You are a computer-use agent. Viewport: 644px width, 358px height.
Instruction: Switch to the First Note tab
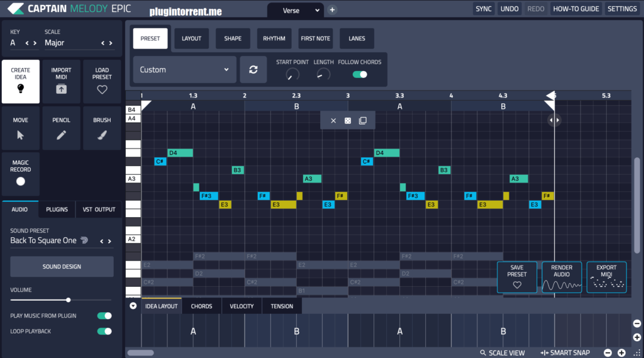click(x=316, y=38)
